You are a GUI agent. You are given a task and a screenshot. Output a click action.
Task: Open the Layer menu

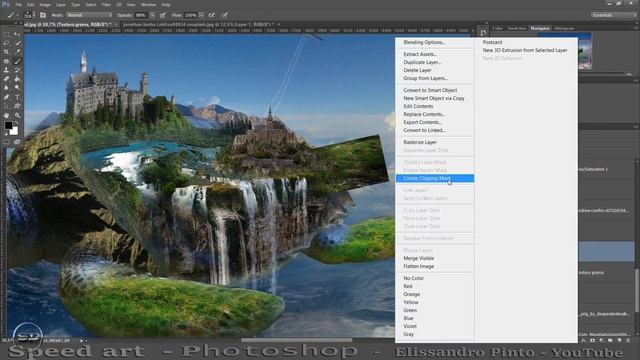pyautogui.click(x=60, y=4)
